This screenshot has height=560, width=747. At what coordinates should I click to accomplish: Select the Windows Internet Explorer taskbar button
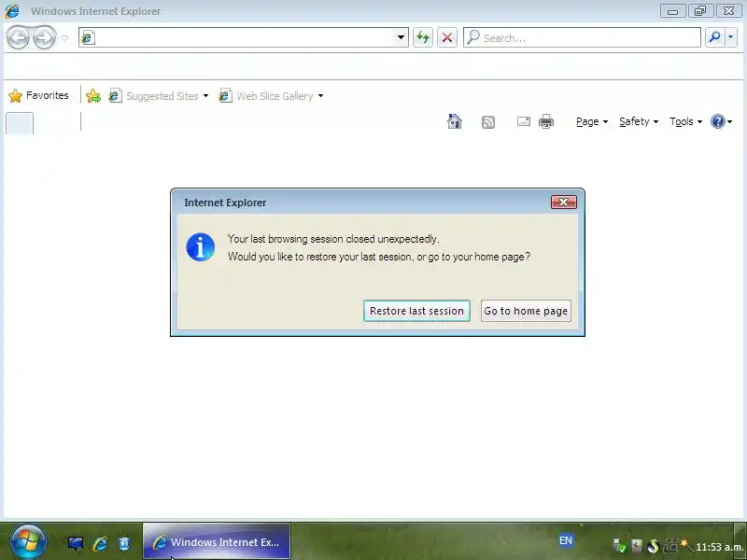point(217,541)
